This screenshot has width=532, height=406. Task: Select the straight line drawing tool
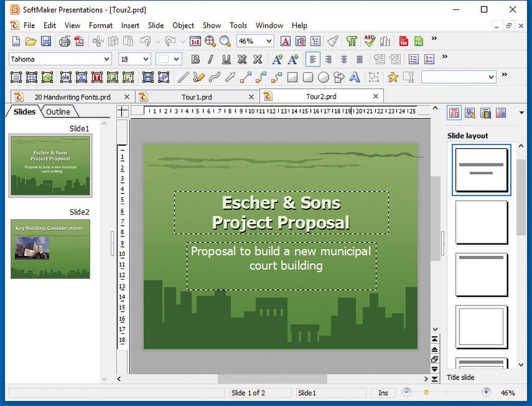183,77
